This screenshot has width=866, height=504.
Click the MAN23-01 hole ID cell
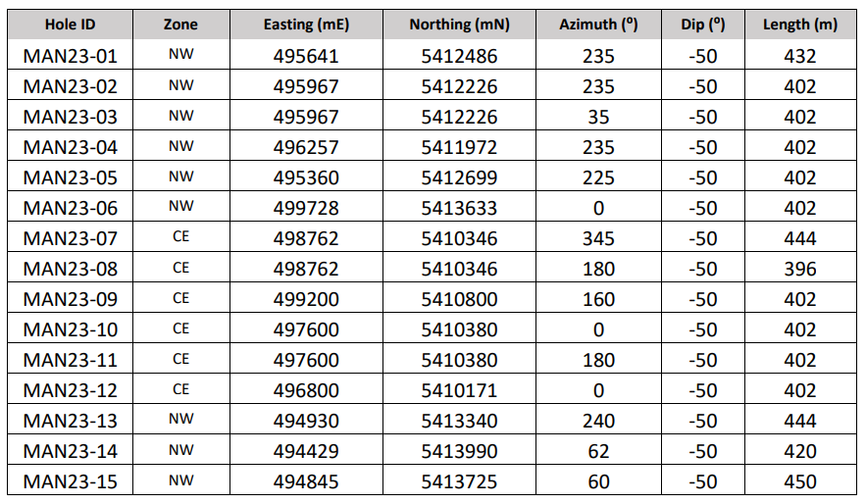tap(71, 56)
